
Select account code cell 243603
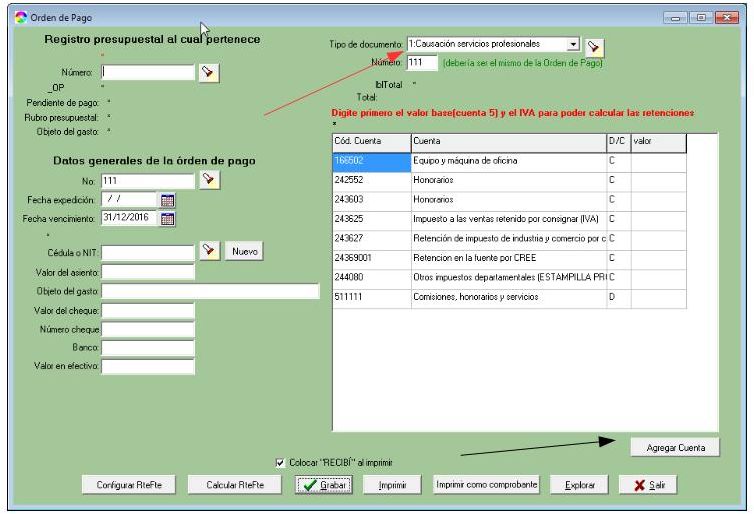(x=372, y=201)
